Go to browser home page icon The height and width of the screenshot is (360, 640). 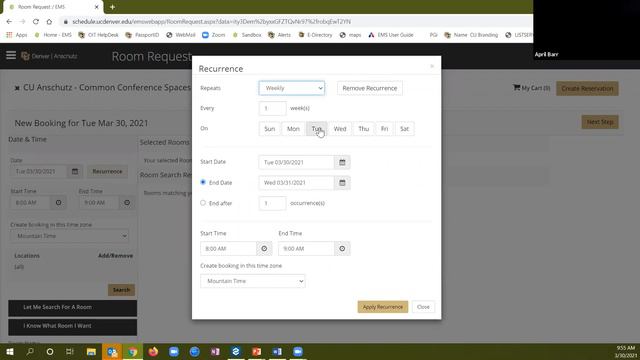tap(49, 21)
